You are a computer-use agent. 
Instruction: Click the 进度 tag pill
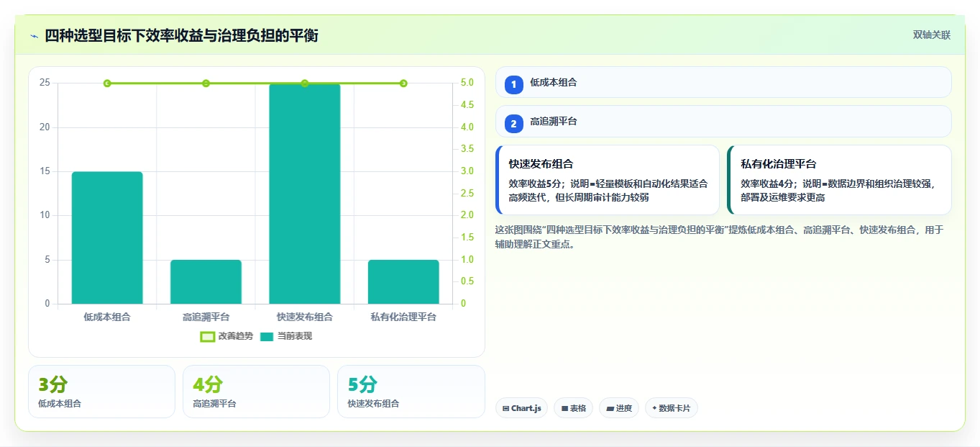(619, 408)
